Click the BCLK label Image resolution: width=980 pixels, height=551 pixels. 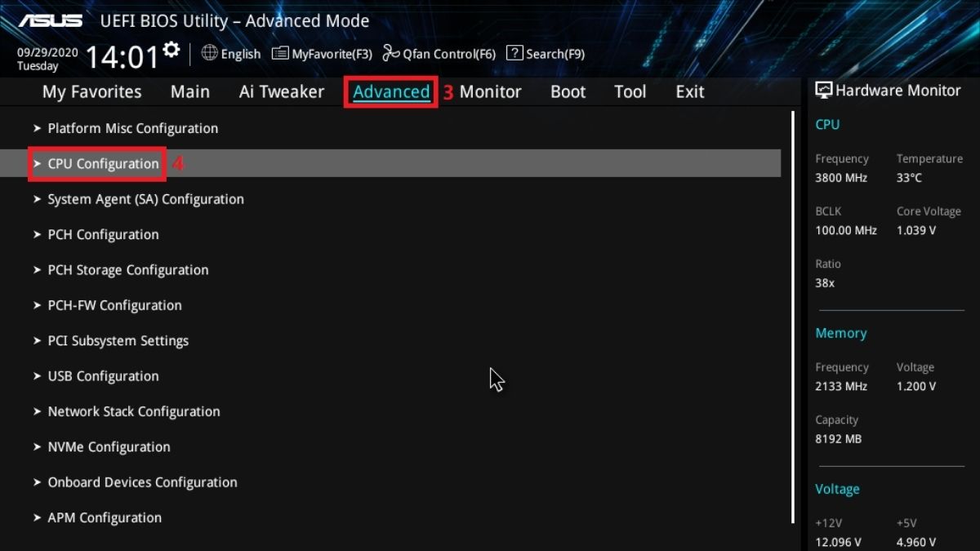(x=828, y=211)
